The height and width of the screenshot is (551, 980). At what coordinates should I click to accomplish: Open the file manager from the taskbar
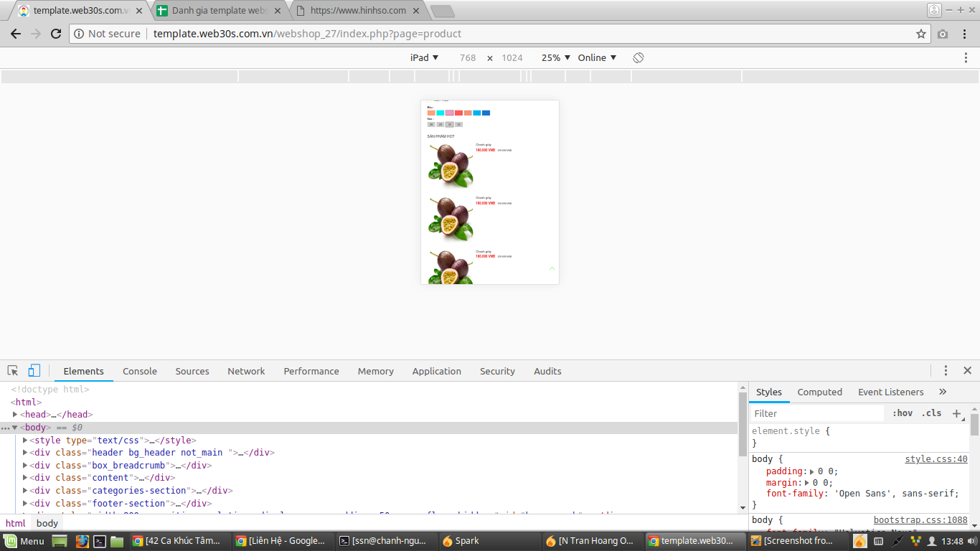(117, 541)
